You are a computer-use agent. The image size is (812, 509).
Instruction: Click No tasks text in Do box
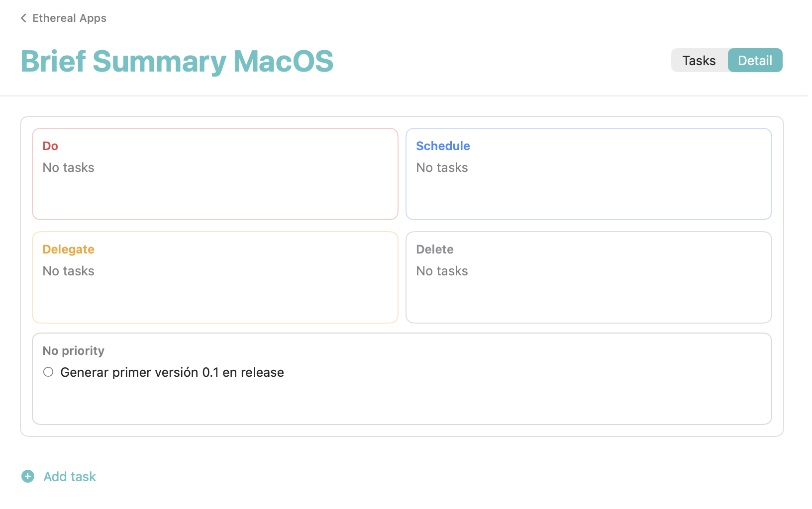coord(69,168)
